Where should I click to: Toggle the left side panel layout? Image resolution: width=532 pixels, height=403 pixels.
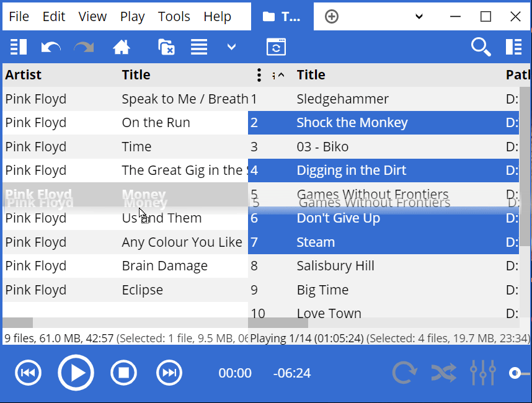click(x=19, y=47)
